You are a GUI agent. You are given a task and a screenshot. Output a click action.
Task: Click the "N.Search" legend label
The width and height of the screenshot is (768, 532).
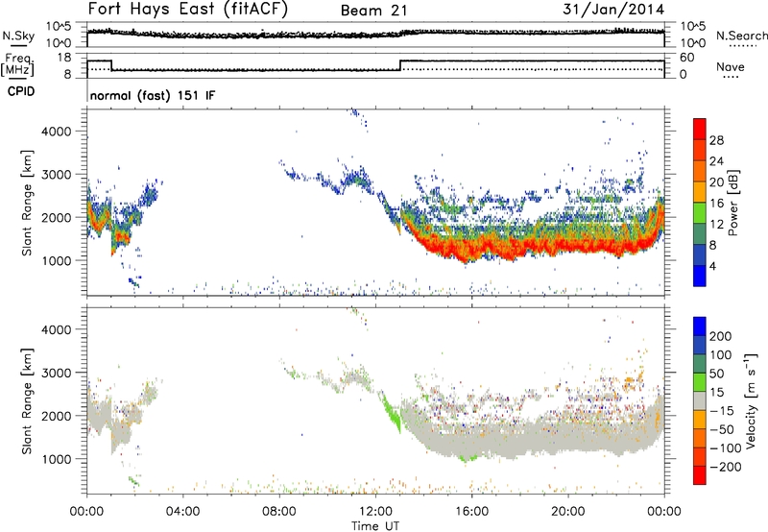pyautogui.click(x=741, y=36)
